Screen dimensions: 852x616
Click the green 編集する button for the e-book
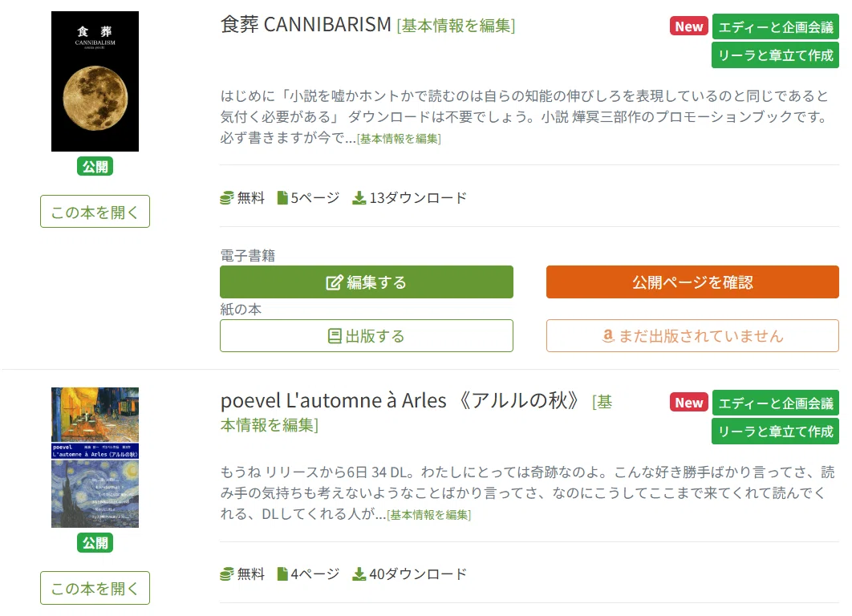click(366, 282)
